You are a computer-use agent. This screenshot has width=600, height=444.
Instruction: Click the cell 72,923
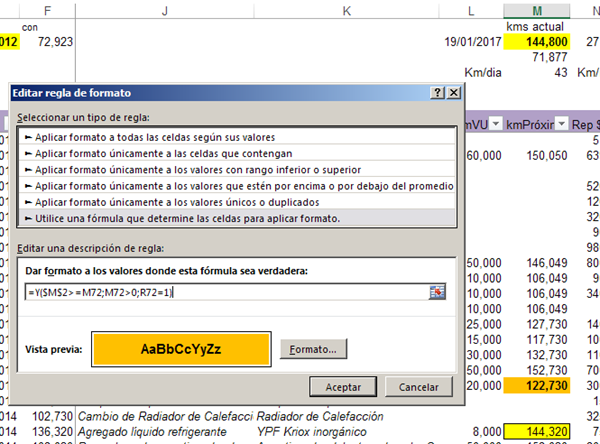tap(47, 42)
